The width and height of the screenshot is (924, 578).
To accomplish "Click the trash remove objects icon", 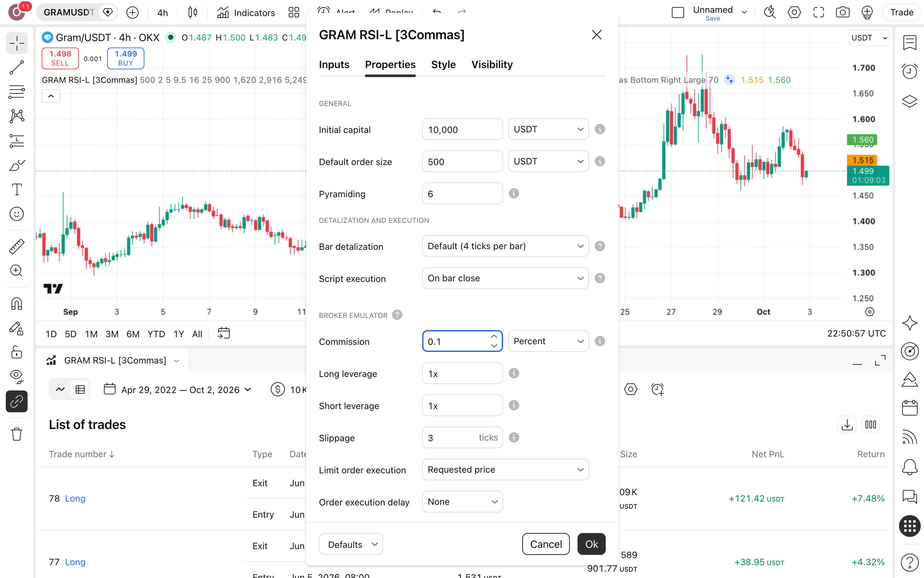I will tap(16, 434).
